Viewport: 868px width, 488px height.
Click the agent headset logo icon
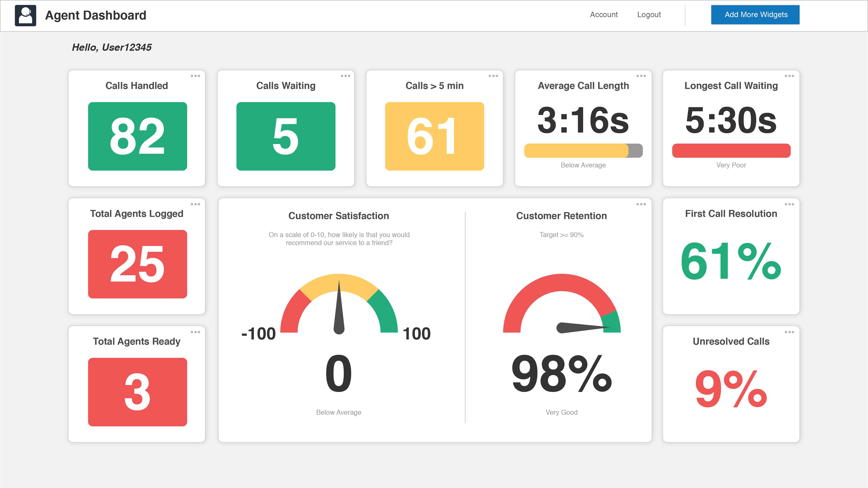[25, 16]
